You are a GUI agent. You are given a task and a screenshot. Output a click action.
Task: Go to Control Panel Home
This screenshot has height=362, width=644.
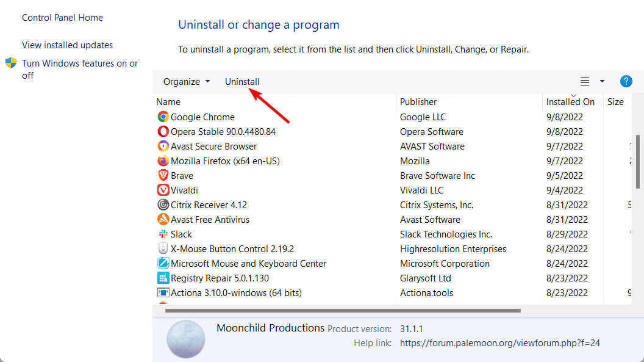click(x=62, y=18)
